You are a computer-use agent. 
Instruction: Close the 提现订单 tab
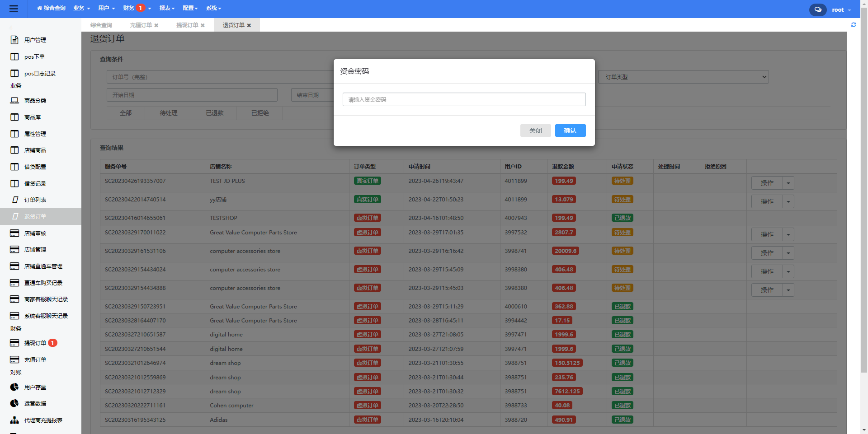(x=203, y=25)
